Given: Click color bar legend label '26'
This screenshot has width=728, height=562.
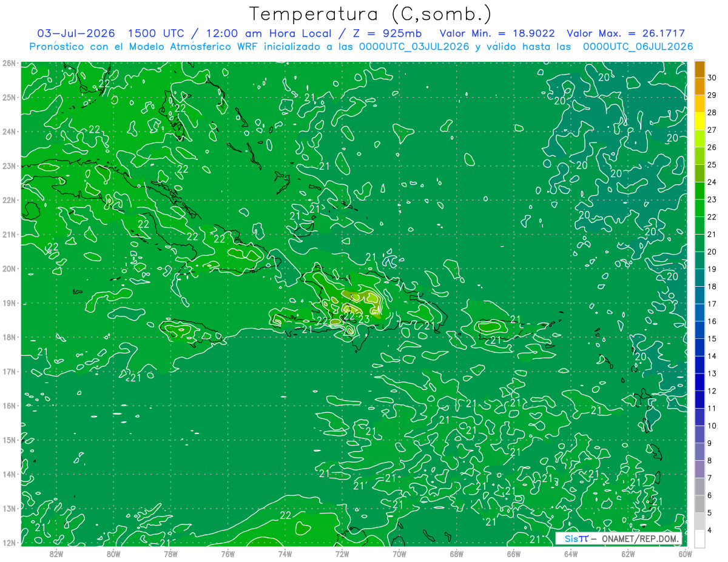Looking at the screenshot, I should point(712,147).
